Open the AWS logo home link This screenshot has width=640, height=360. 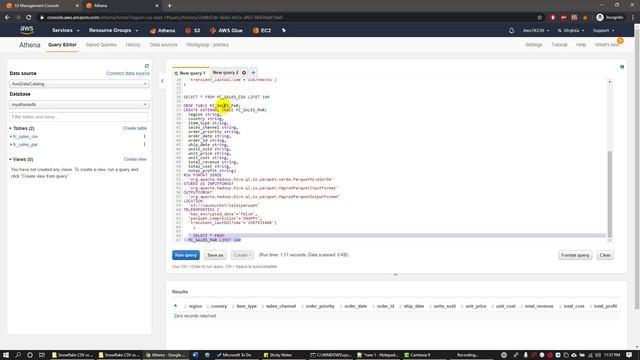(x=27, y=30)
